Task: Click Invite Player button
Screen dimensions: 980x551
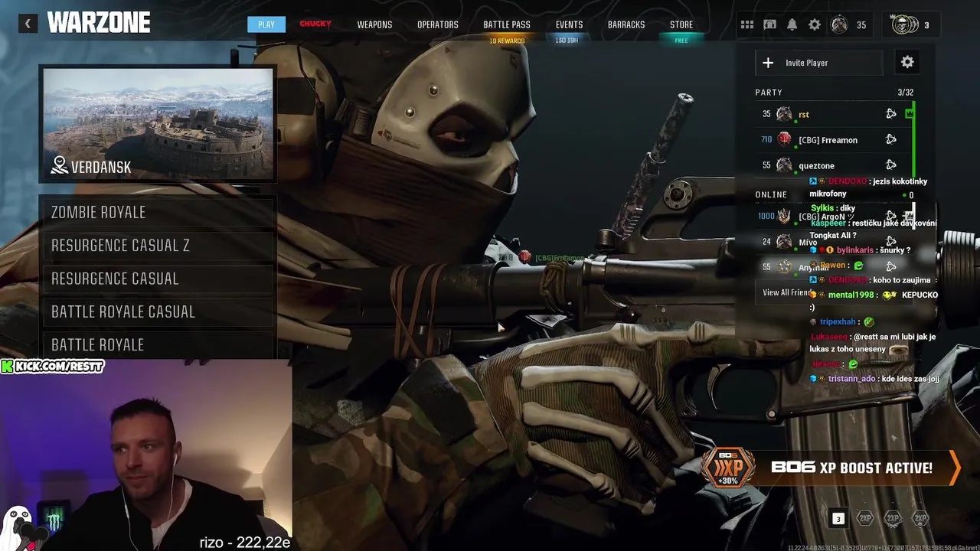Action: pyautogui.click(x=818, y=63)
